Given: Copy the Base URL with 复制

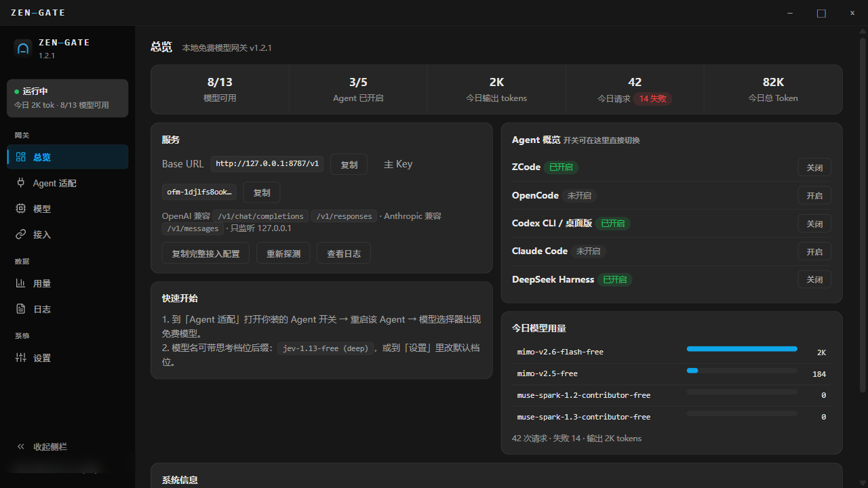Looking at the screenshot, I should point(349,164).
